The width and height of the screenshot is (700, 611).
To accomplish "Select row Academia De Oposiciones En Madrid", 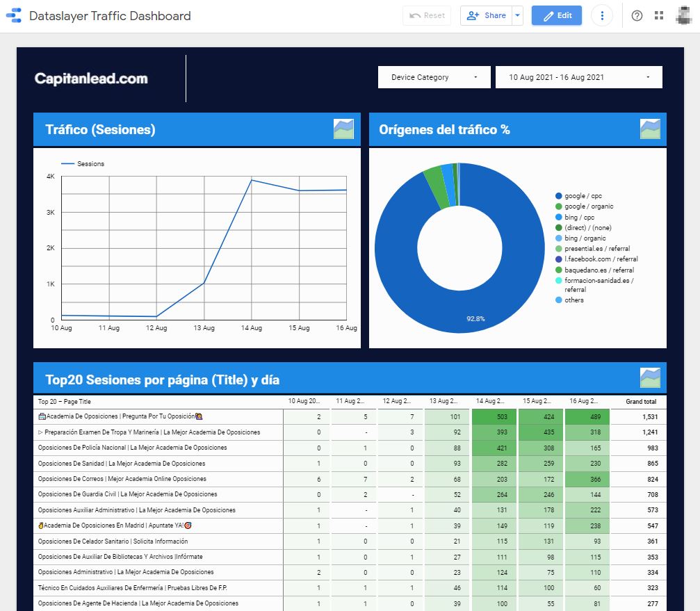I will pyautogui.click(x=350, y=526).
